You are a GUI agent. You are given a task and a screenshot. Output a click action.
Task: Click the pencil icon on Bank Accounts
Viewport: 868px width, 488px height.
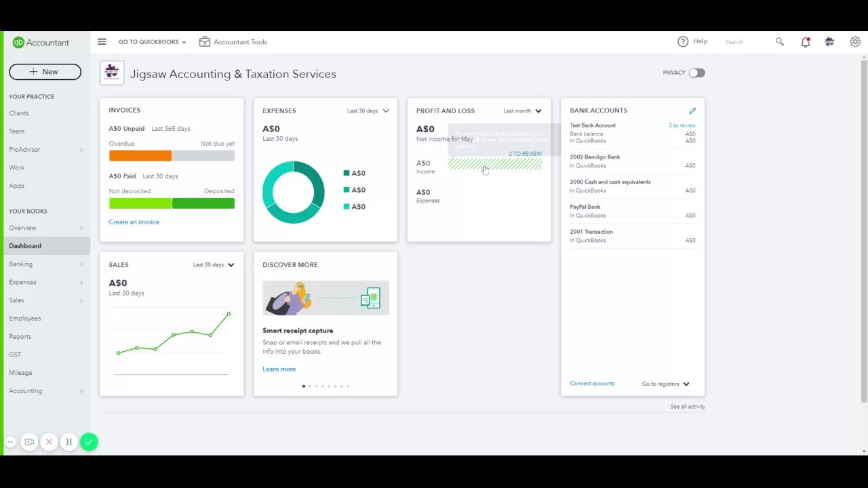coord(692,110)
